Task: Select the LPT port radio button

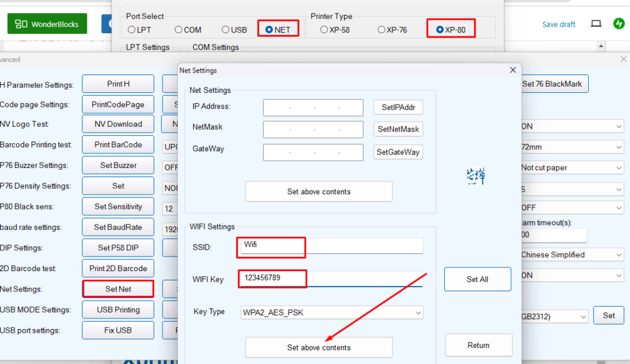Action: point(130,28)
